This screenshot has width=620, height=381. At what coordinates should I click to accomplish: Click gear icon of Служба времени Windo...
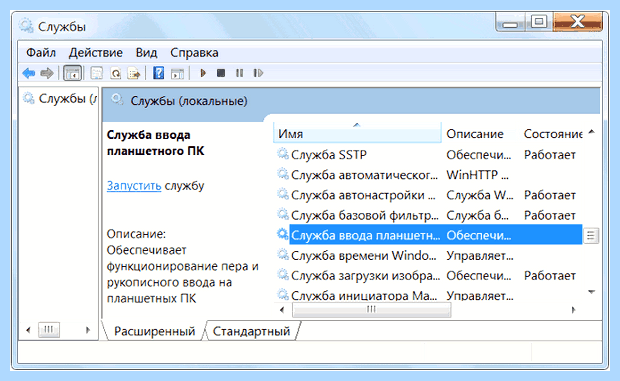point(282,255)
